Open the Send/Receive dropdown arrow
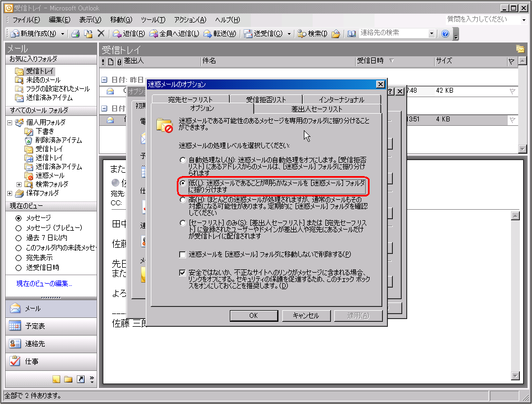The height and width of the screenshot is (404, 532). tap(289, 34)
